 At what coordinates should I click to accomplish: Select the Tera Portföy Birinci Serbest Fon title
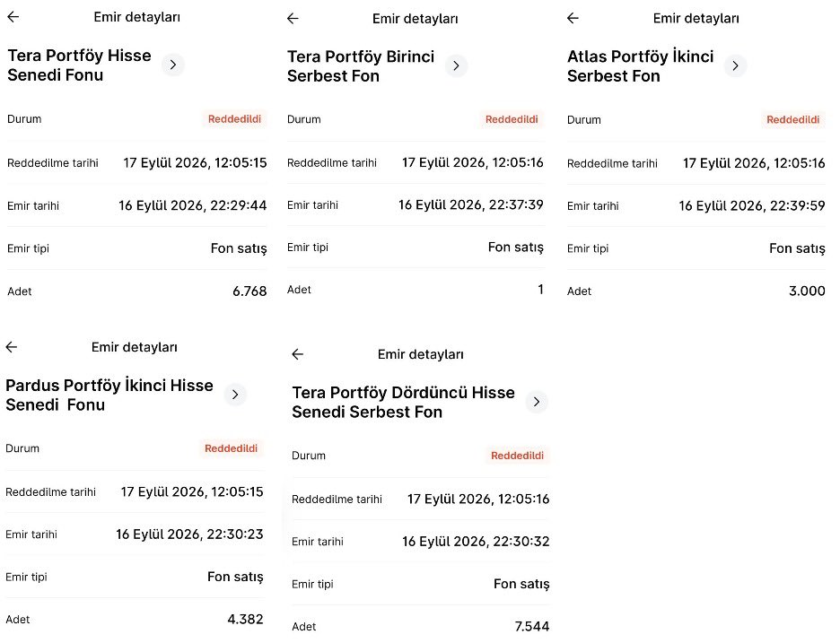[x=361, y=66]
